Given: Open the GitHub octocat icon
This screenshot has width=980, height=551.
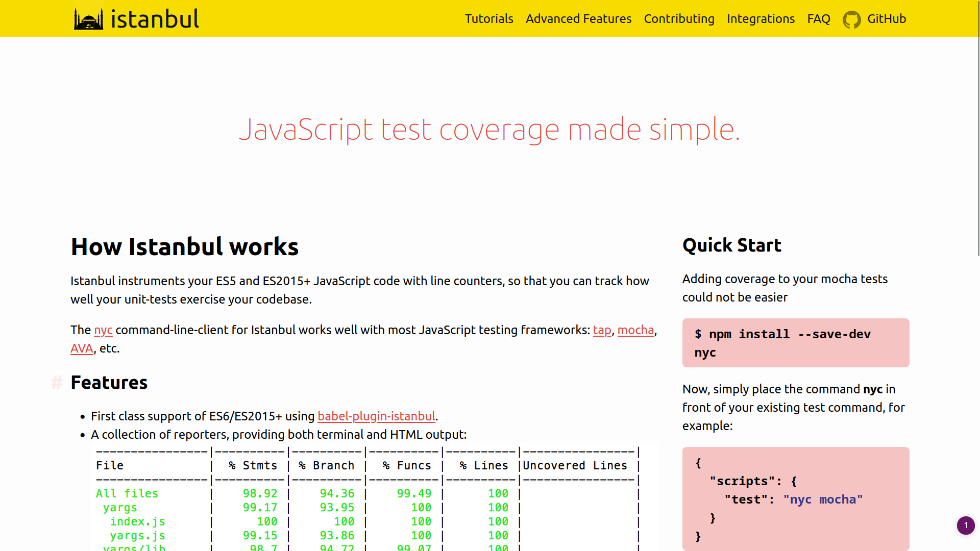Looking at the screenshot, I should [x=851, y=19].
